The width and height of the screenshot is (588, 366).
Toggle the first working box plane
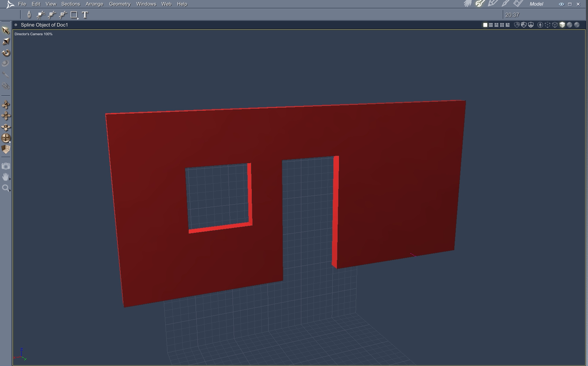[517, 25]
